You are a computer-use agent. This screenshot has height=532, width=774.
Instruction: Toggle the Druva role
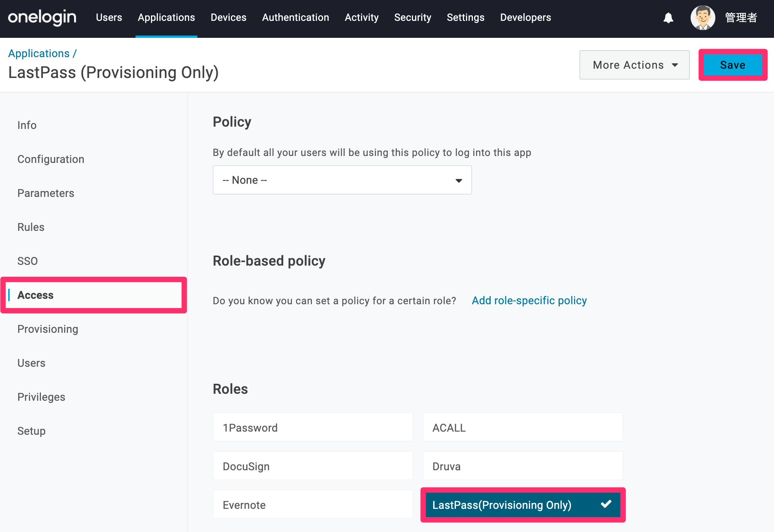coord(523,466)
